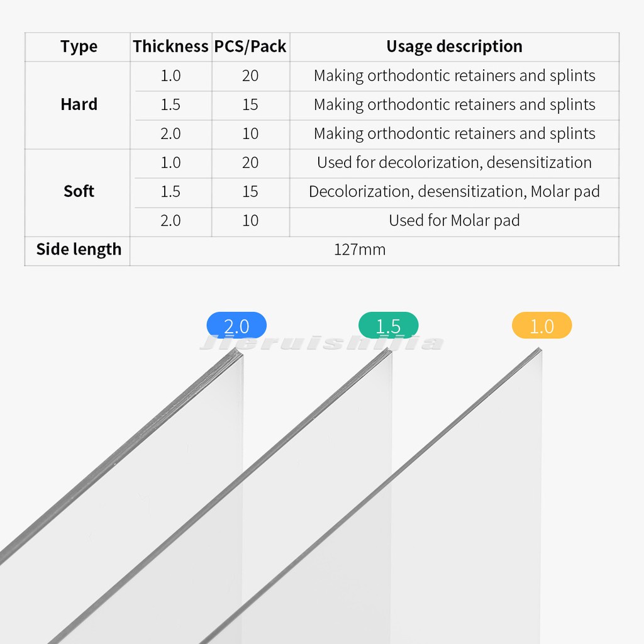Screen dimensions: 644x644
Task: Click the Usage description header
Action: pyautogui.click(x=454, y=47)
